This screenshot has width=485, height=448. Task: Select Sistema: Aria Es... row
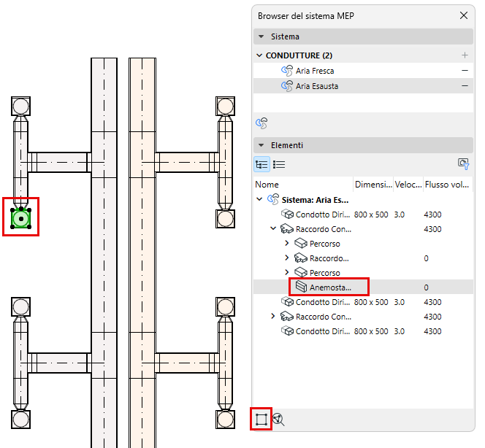[363, 200]
